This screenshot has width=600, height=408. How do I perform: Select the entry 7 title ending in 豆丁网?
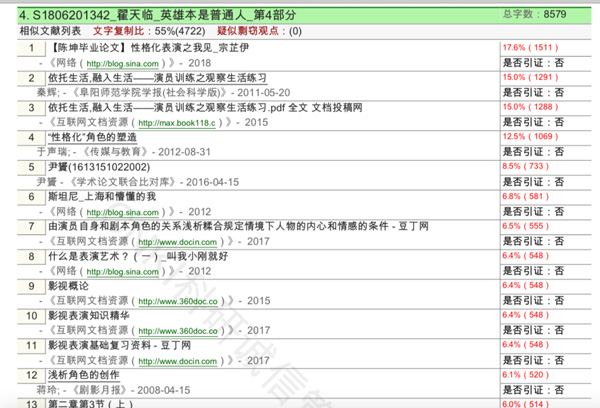(x=238, y=226)
